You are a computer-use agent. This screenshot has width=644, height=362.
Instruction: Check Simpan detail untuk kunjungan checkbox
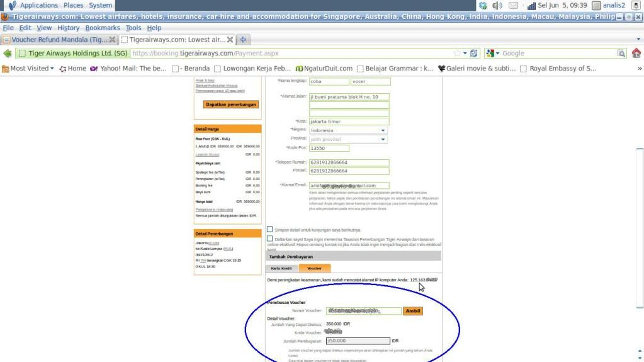pyautogui.click(x=270, y=229)
